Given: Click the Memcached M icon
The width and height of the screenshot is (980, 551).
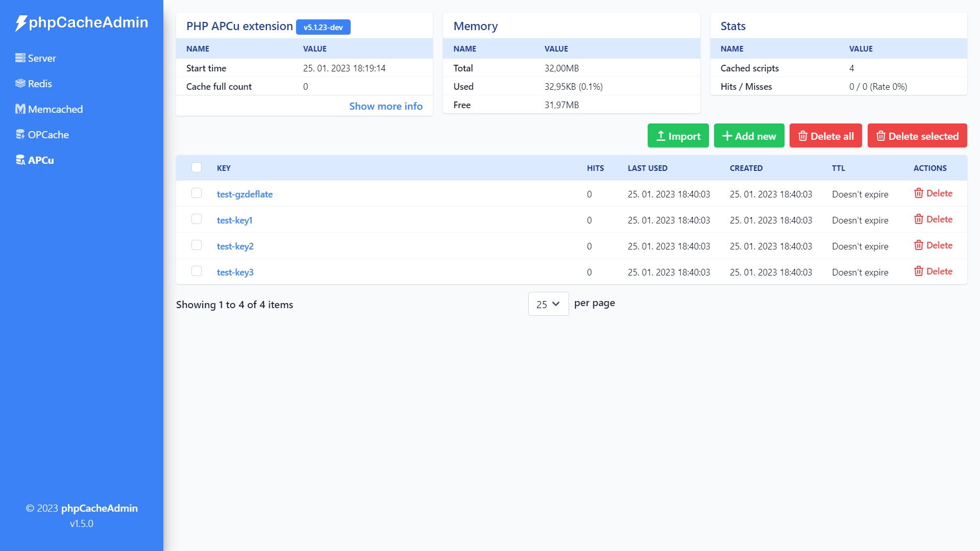Looking at the screenshot, I should [20, 109].
